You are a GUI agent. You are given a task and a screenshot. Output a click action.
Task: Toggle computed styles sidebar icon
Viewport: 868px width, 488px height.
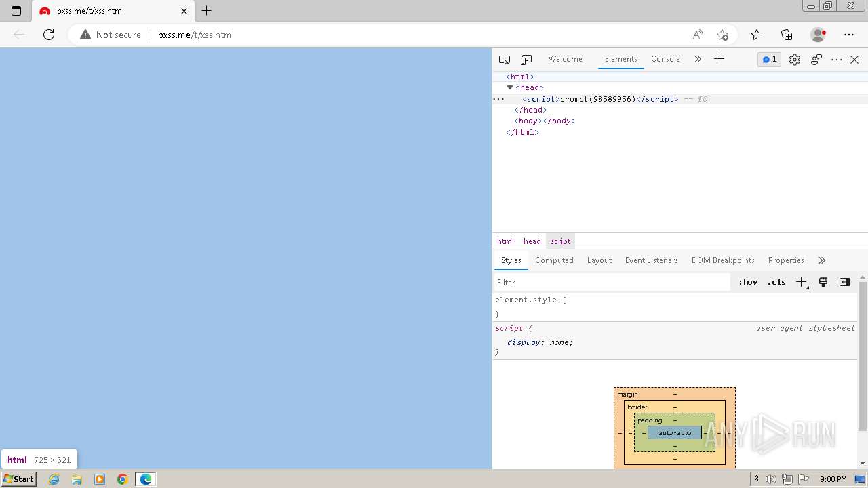[845, 282]
